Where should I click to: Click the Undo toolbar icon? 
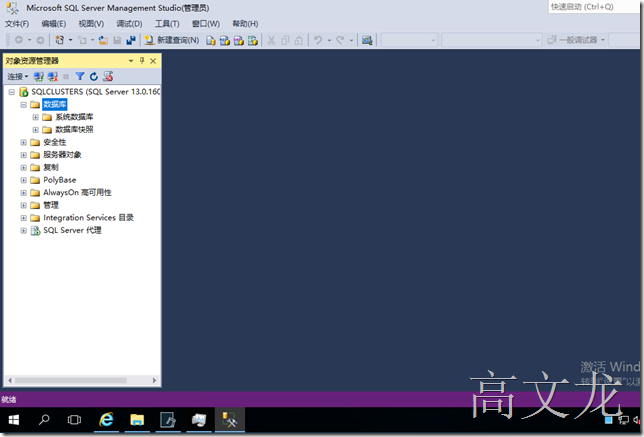(318, 40)
